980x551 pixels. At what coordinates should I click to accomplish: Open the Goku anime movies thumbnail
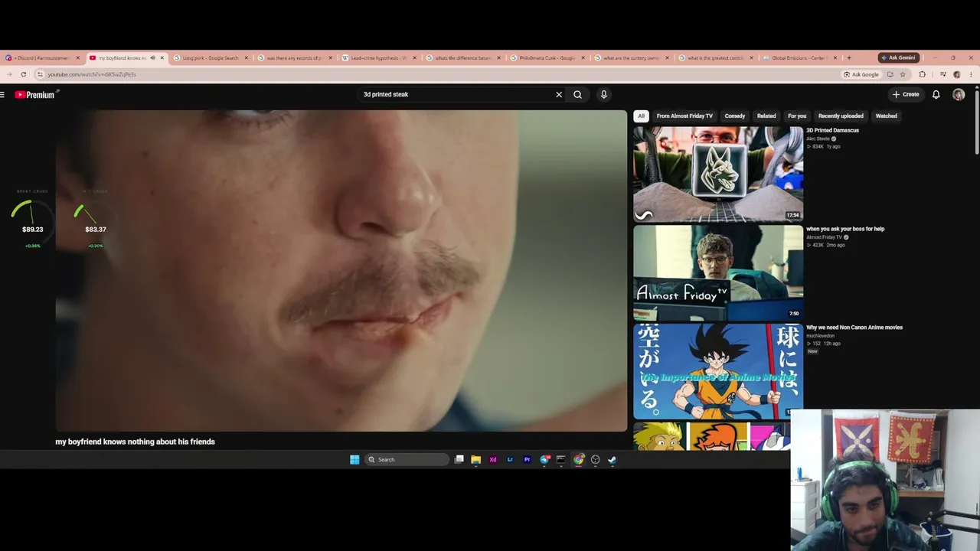pos(718,371)
